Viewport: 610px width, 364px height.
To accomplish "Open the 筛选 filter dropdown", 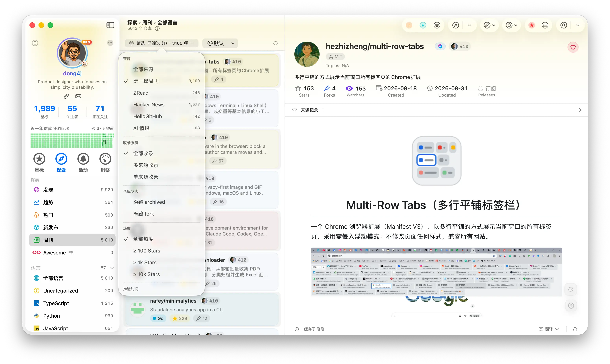I will point(162,43).
